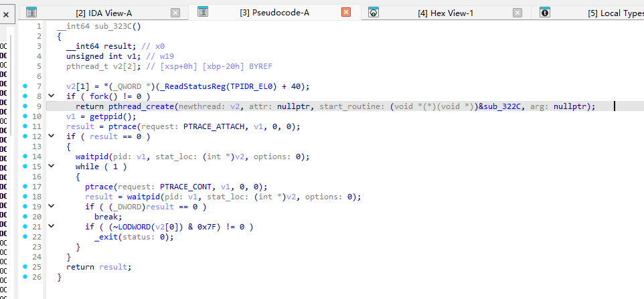Open the Hex View-1 tab

point(446,13)
